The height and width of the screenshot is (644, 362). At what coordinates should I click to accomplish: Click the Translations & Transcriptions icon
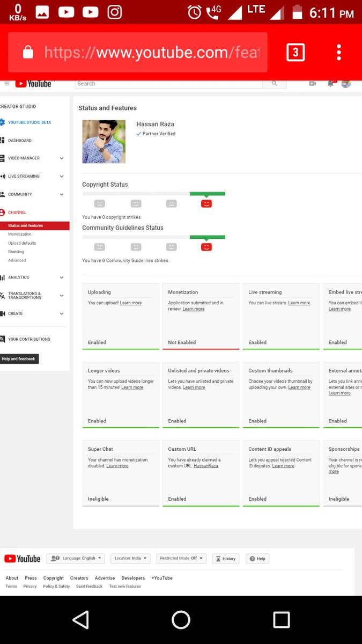[2, 296]
